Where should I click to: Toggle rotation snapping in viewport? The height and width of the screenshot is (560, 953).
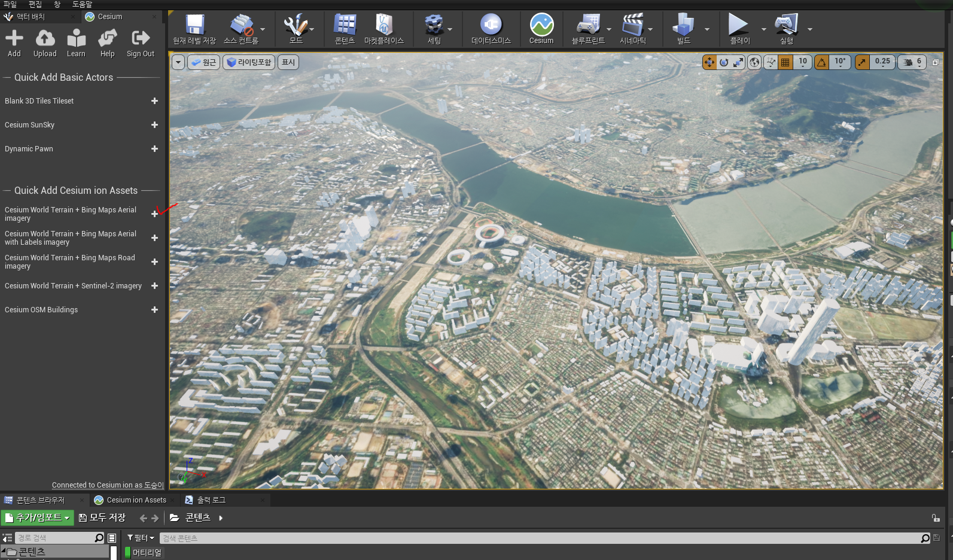(x=822, y=62)
